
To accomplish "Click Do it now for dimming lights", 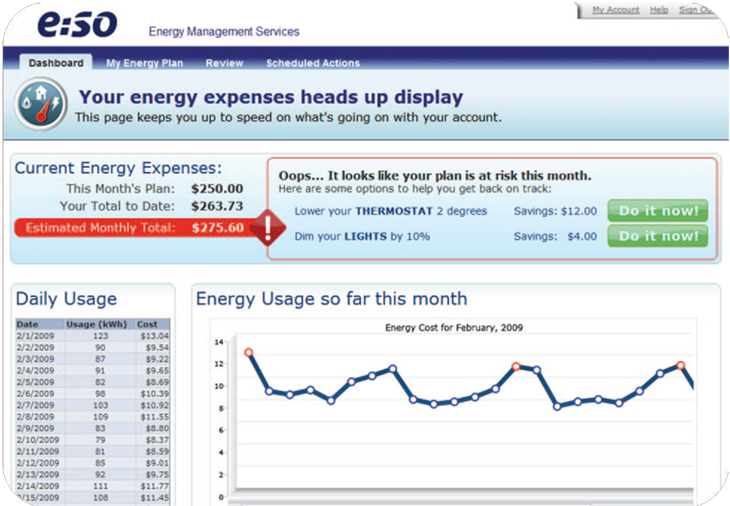I will click(x=658, y=236).
